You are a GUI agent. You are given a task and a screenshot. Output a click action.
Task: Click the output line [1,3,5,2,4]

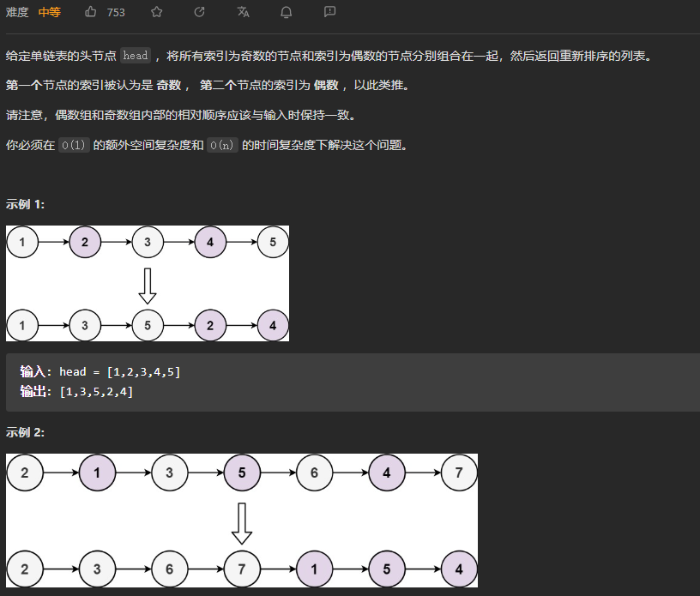[x=76, y=392]
